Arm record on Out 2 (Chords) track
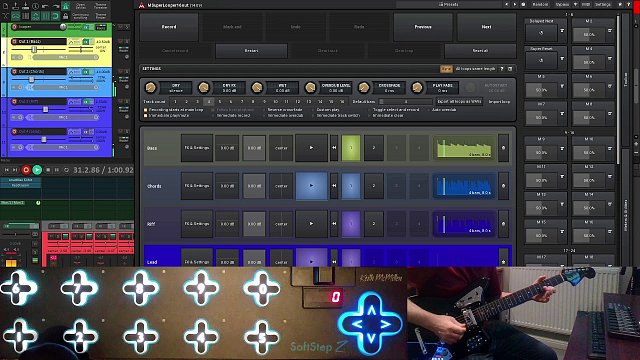Screen dimensions: 640x360 15,71
